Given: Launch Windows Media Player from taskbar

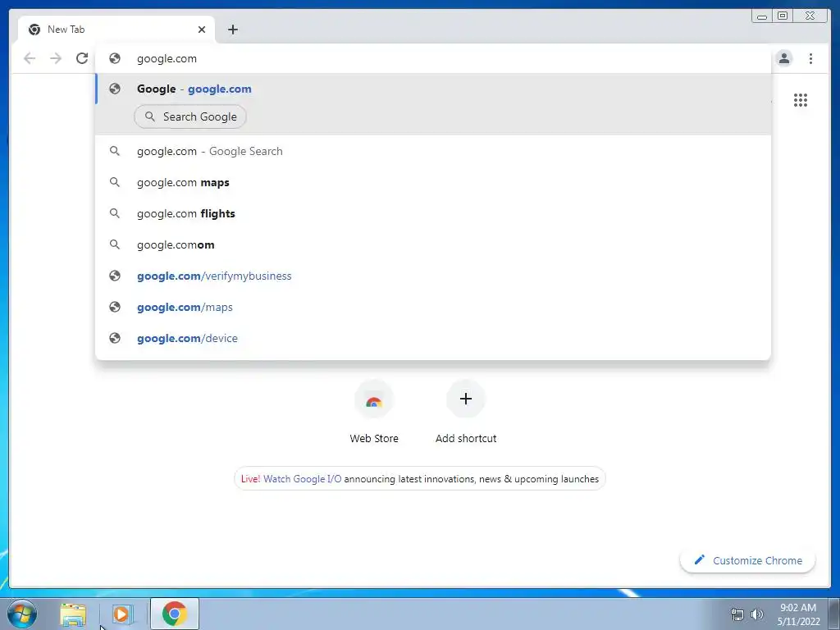Looking at the screenshot, I should (x=121, y=614).
